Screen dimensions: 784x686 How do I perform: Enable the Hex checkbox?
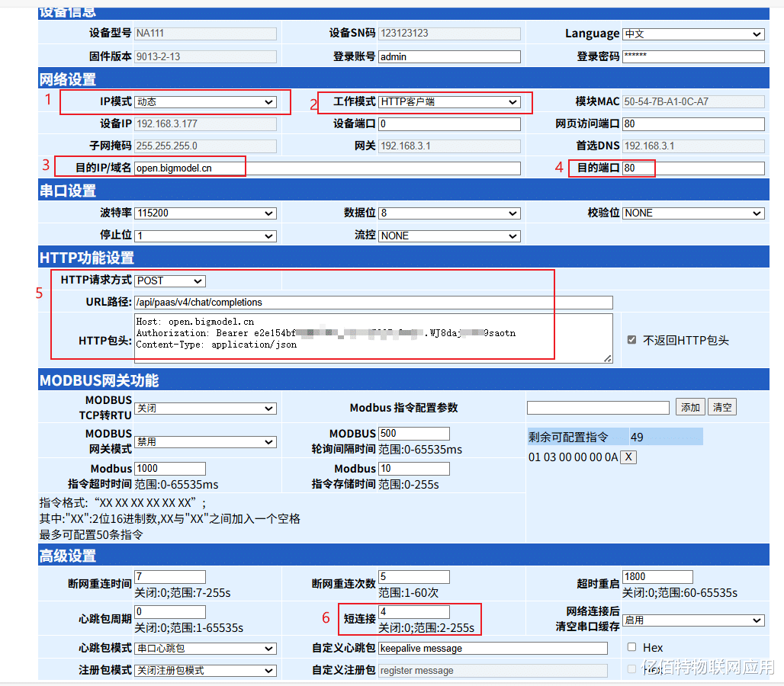click(631, 647)
